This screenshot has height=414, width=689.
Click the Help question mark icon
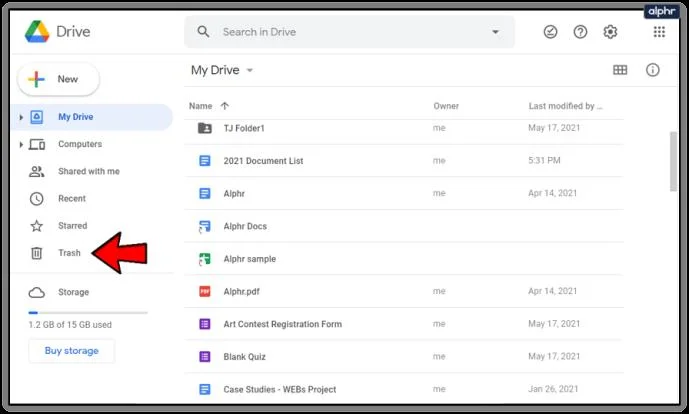[580, 32]
